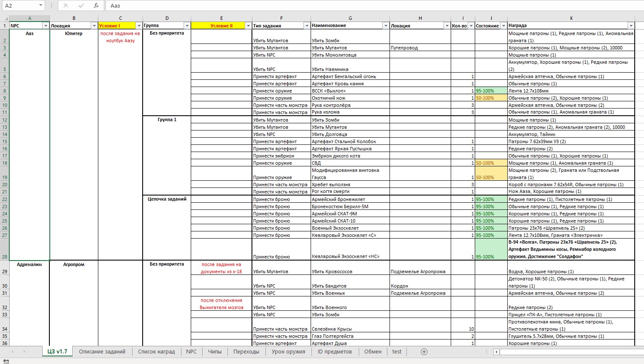
Task: Open the Состояние filter dropdown
Action: [503, 26]
